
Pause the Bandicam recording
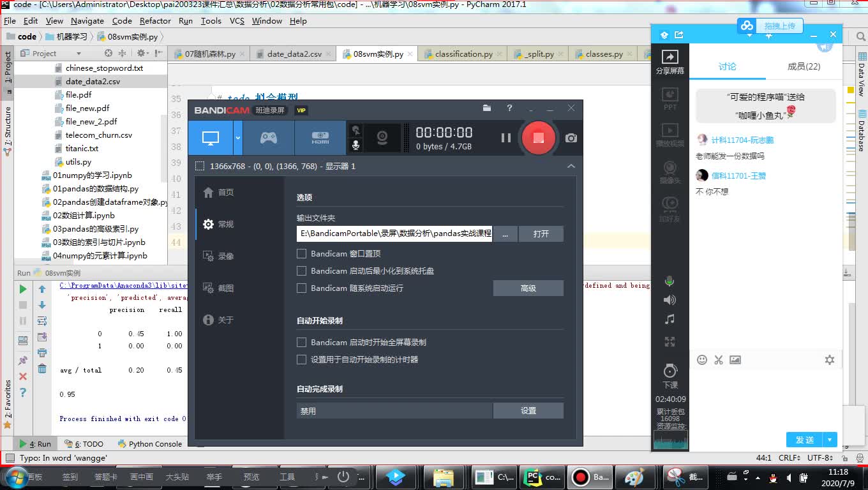pos(506,138)
